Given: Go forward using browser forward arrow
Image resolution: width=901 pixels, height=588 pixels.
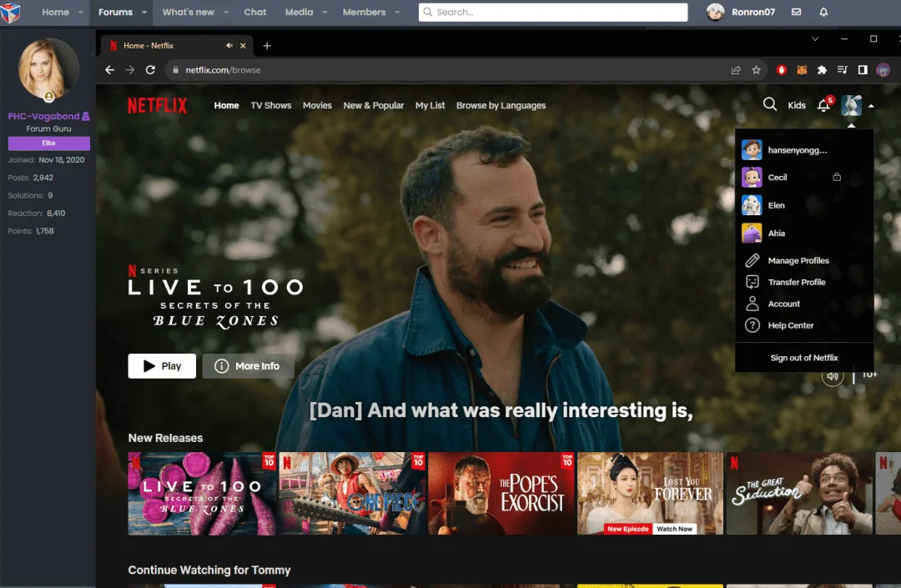Looking at the screenshot, I should [x=130, y=70].
